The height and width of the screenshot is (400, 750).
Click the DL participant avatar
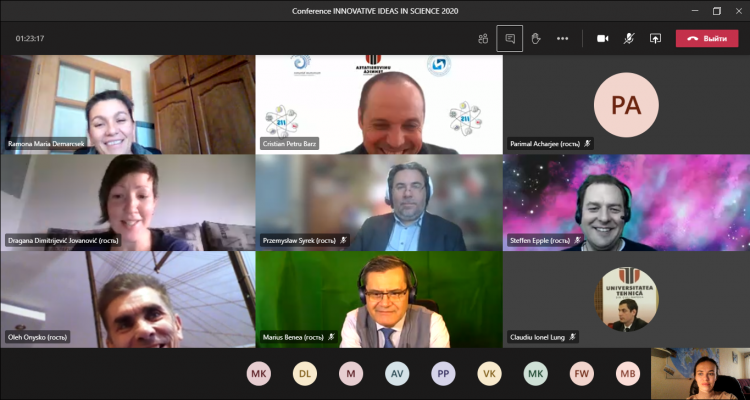tap(305, 374)
